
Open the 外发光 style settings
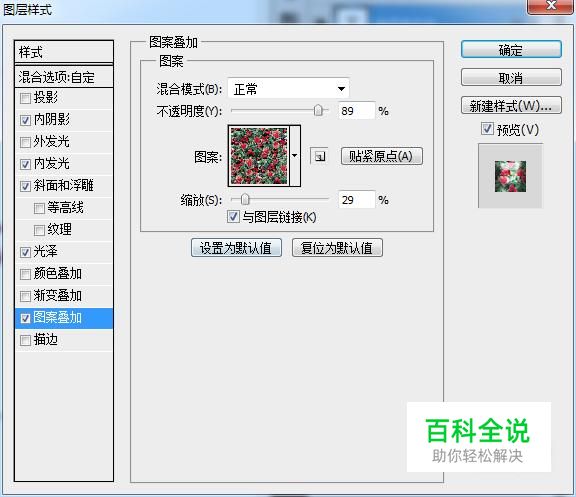(x=51, y=141)
